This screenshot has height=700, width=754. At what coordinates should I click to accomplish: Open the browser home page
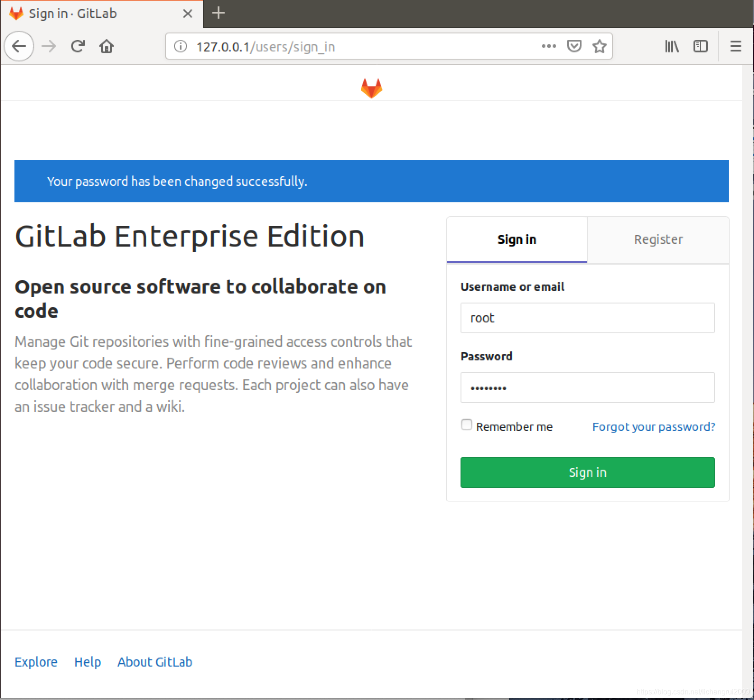107,46
